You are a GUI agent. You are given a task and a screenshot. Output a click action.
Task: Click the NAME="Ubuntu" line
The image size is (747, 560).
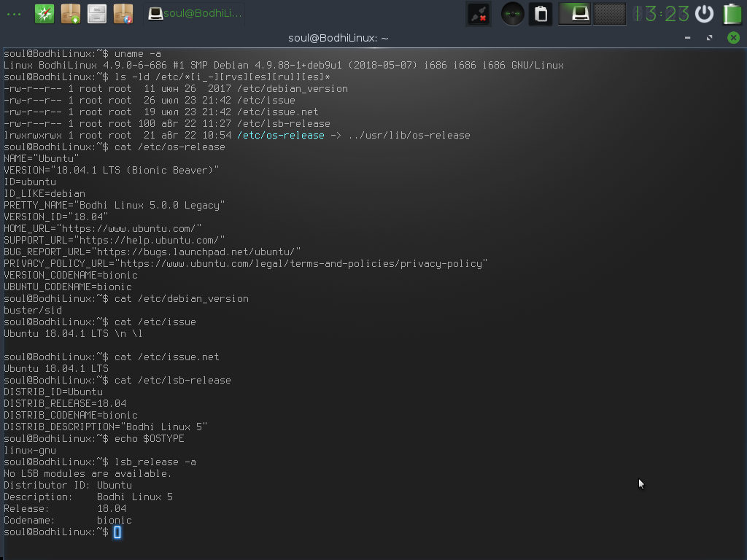[x=42, y=158]
